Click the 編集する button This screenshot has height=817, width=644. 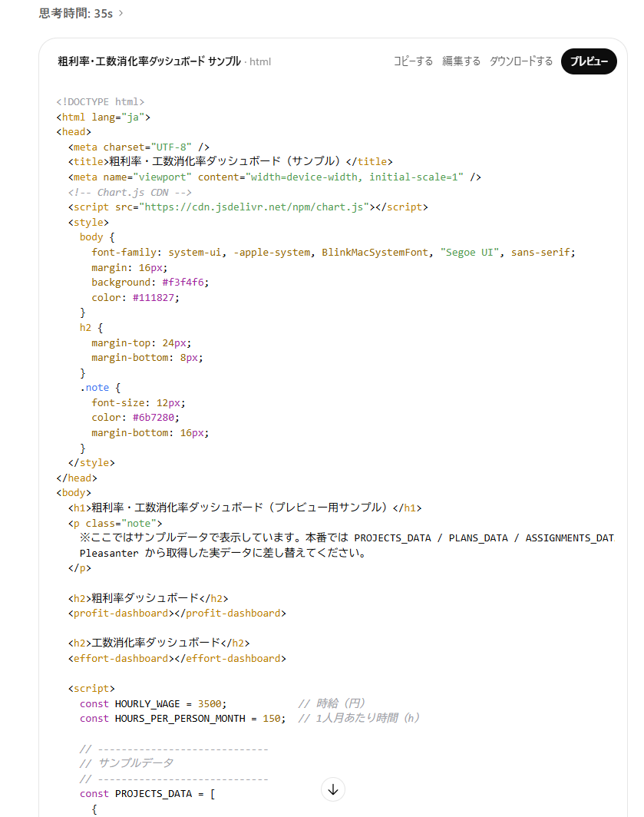(x=461, y=61)
